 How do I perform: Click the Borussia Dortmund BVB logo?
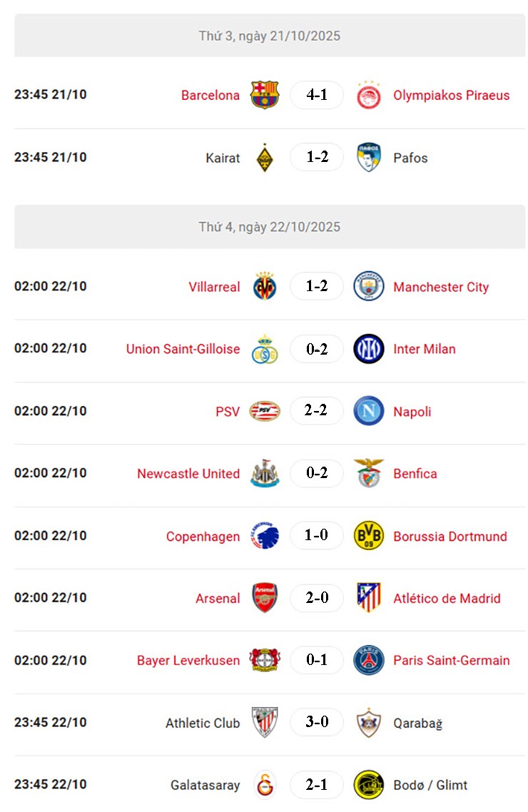click(x=368, y=535)
